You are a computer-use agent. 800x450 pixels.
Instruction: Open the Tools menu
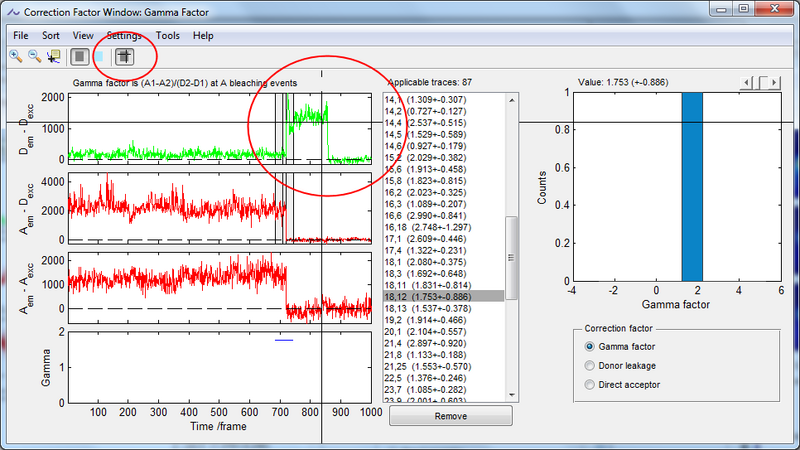(x=168, y=35)
